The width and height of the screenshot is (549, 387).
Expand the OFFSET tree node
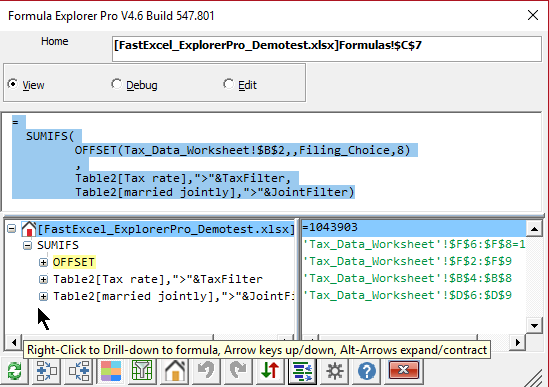tap(43, 262)
